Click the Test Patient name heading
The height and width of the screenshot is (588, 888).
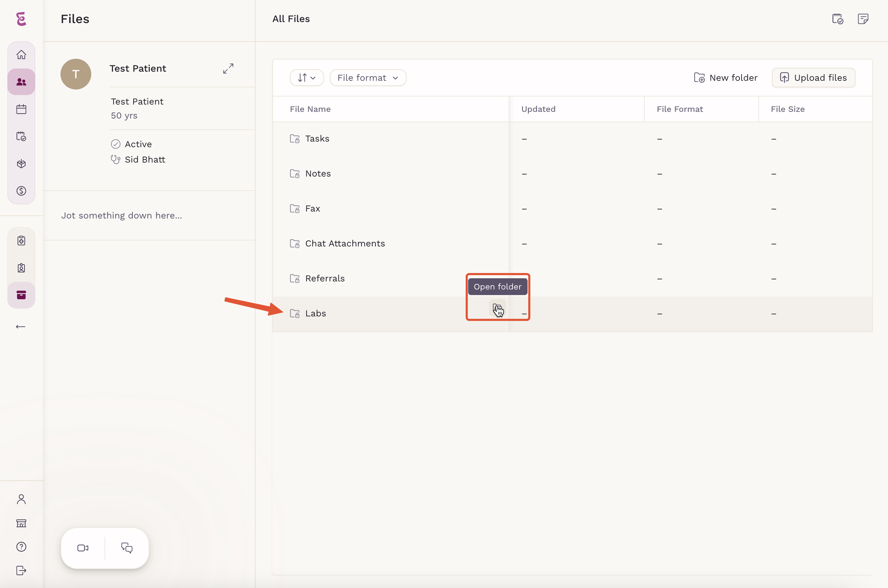pos(138,68)
